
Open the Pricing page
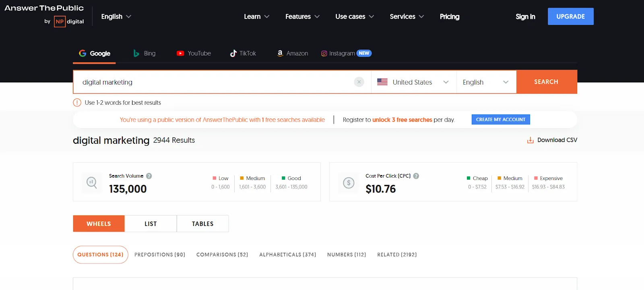(450, 17)
